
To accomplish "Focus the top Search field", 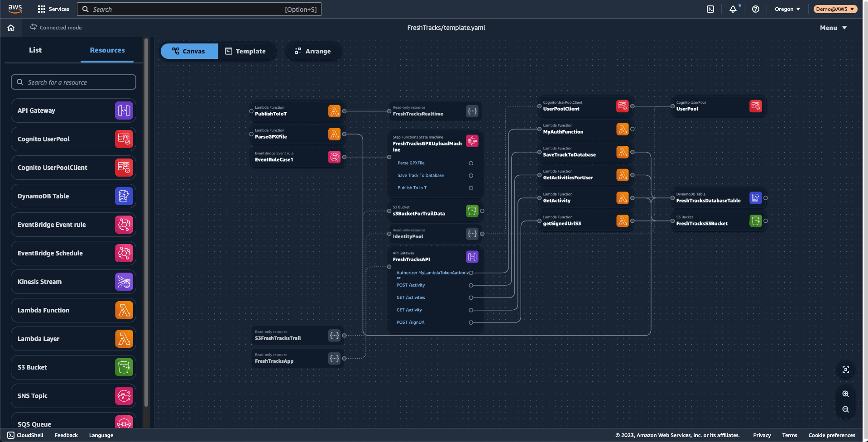I will [199, 9].
